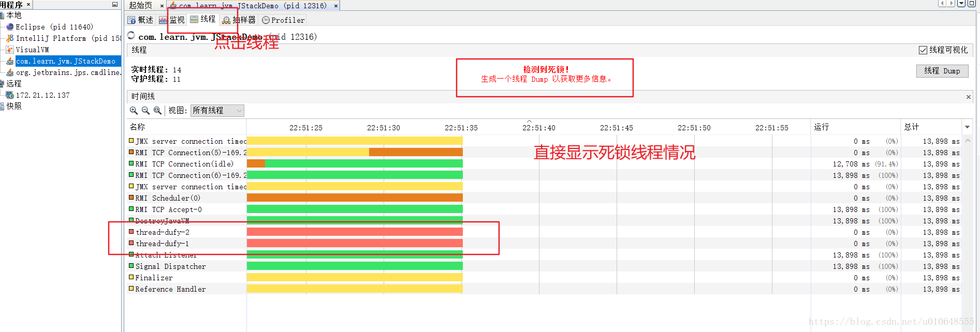Select the RMI TCP Connection(6) thread name
Screen dimensions: 980x332
(x=191, y=175)
